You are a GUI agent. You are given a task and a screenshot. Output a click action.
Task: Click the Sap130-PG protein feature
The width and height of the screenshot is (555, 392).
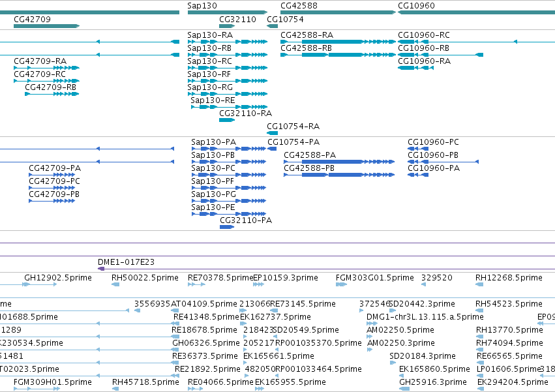tap(229, 201)
